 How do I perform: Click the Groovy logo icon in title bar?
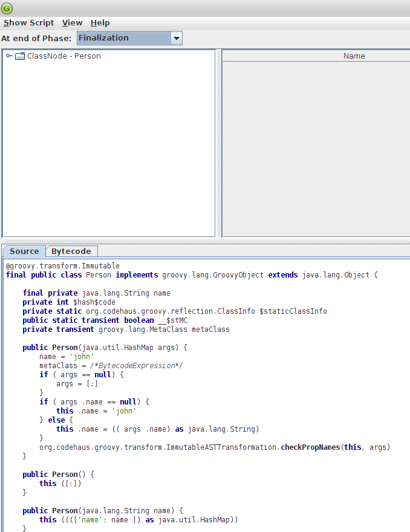pos(7,8)
